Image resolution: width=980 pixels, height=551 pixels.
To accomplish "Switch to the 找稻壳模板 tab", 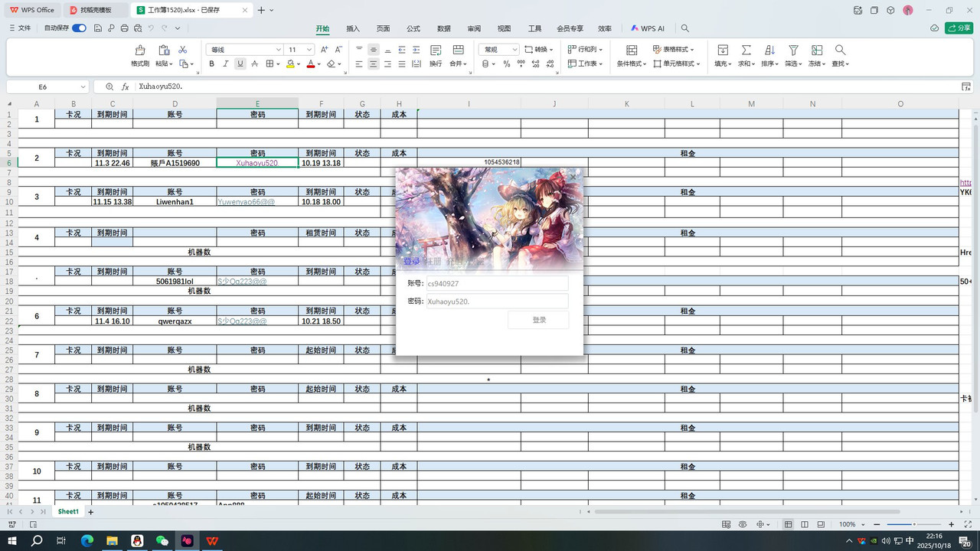I will 96,10.
